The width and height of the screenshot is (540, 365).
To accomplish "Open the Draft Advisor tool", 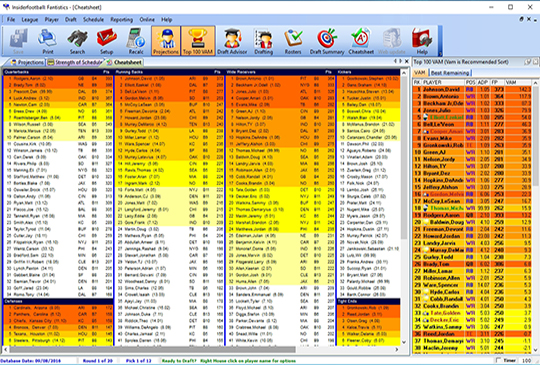I will pos(232,41).
